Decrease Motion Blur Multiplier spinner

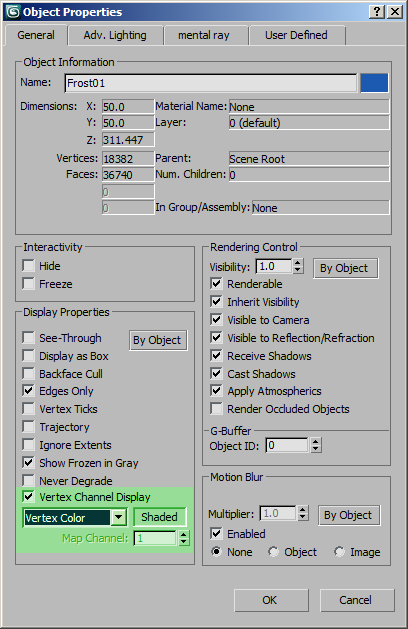pos(303,517)
